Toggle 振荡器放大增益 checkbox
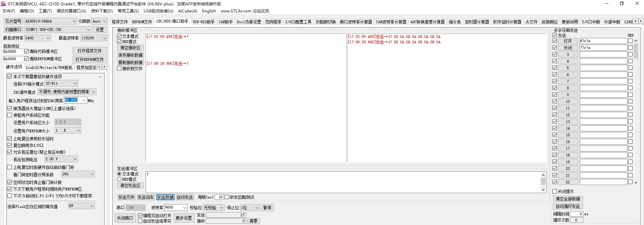The width and height of the screenshot is (644, 225). tap(10, 108)
